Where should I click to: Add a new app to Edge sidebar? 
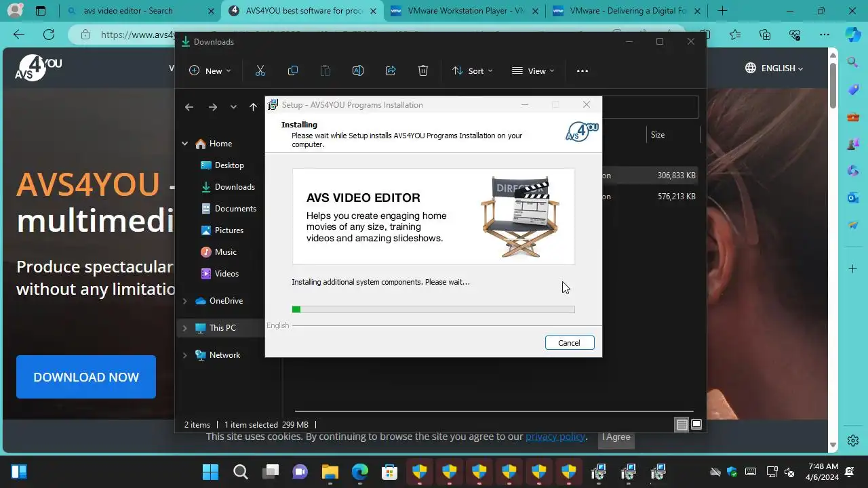click(x=853, y=269)
